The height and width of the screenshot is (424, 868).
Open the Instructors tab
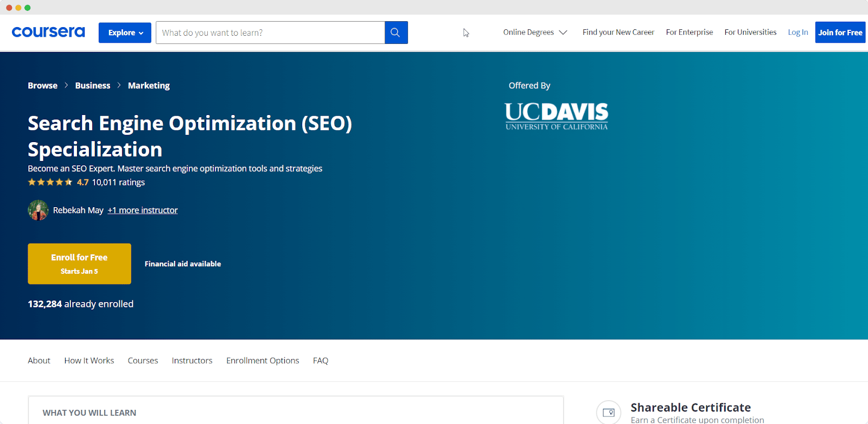[x=192, y=361]
